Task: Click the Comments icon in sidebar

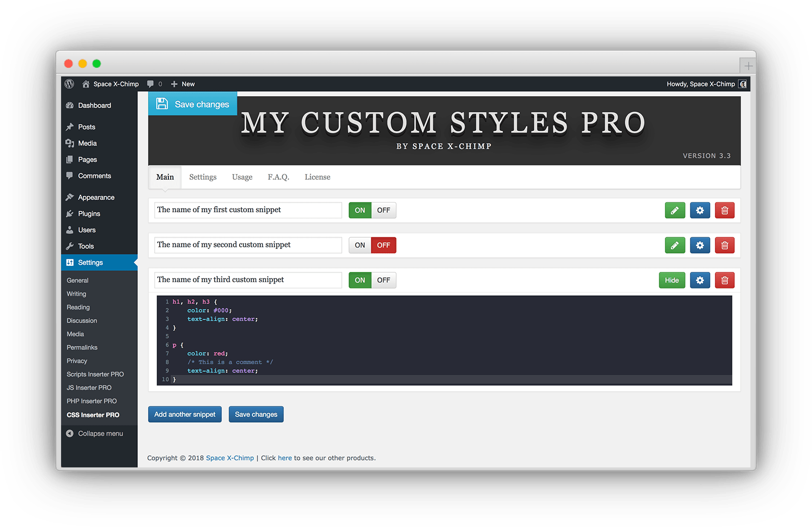Action: 70,176
